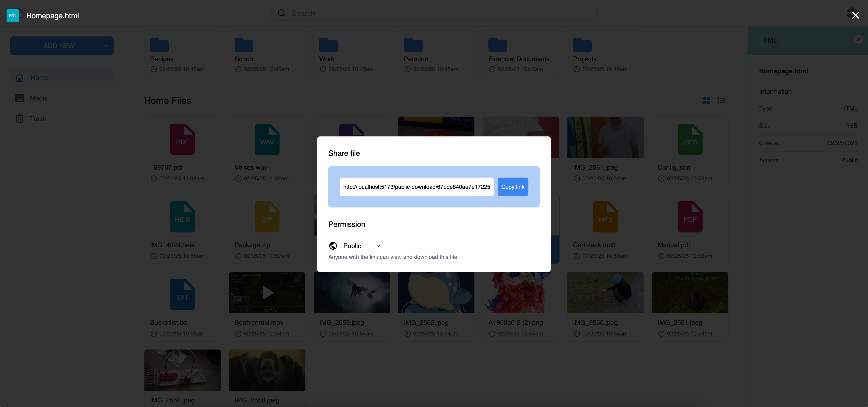Select the Manual.pdf file icon
Viewport: 868px width, 407px height.
[x=690, y=217]
